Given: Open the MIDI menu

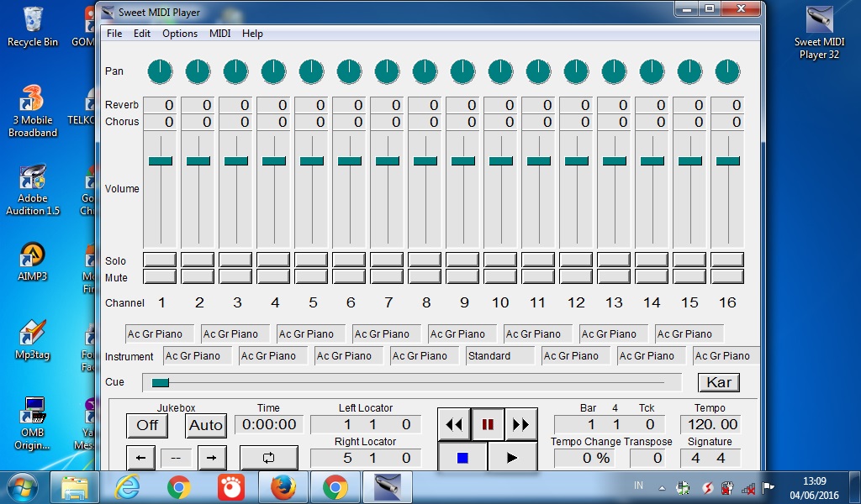Looking at the screenshot, I should 219,34.
